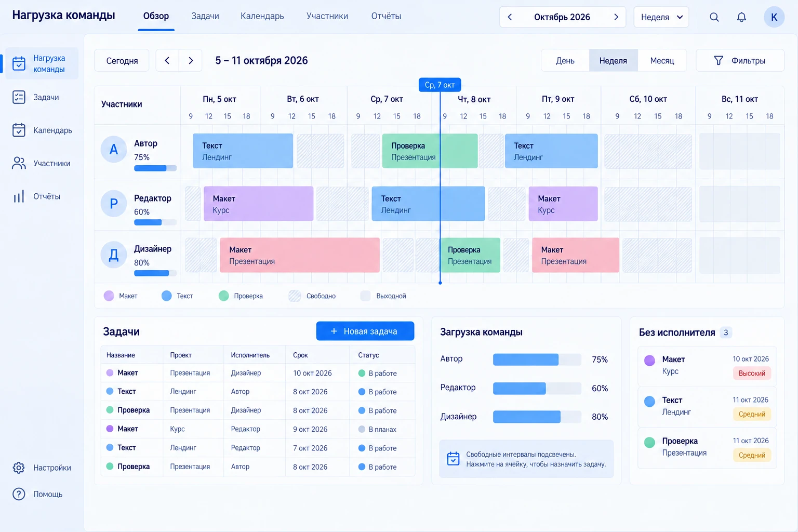Select the Неделя view toggle
This screenshot has width=798, height=532.
(613, 61)
